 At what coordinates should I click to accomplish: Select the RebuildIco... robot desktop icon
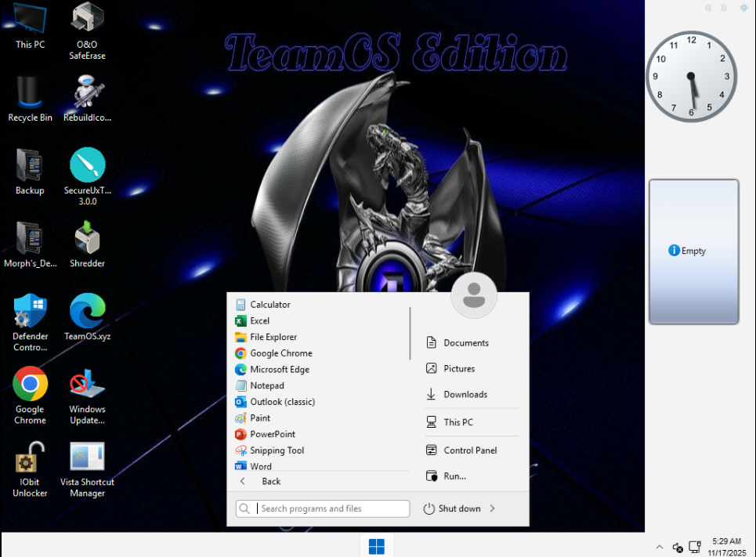coord(87,99)
